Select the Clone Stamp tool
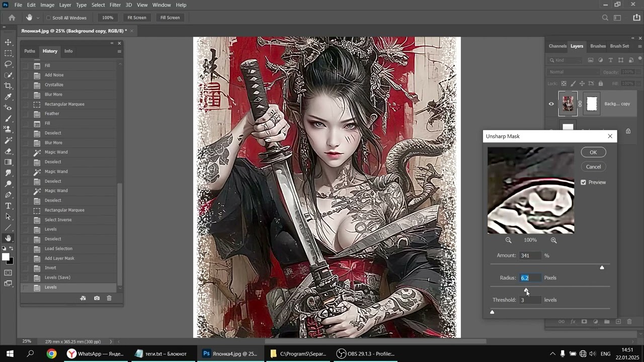 pyautogui.click(x=8, y=129)
